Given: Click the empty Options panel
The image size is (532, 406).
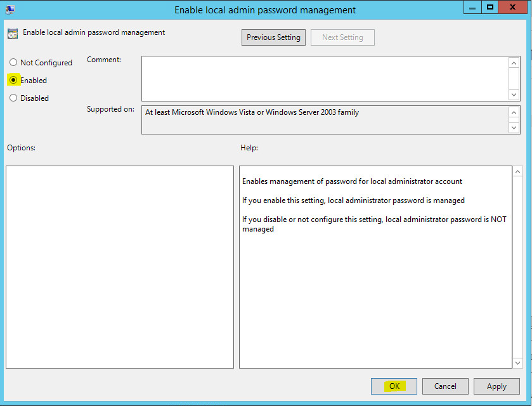Looking at the screenshot, I should [x=119, y=266].
